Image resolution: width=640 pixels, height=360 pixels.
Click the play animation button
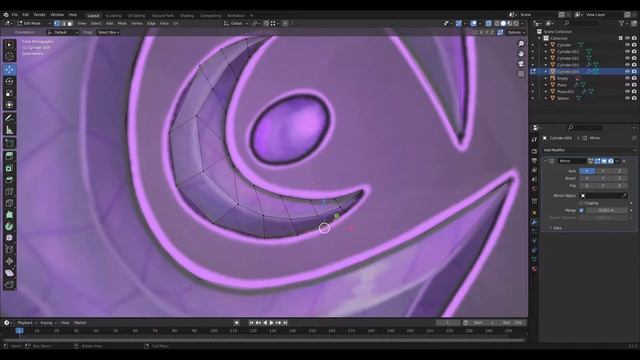click(x=271, y=323)
